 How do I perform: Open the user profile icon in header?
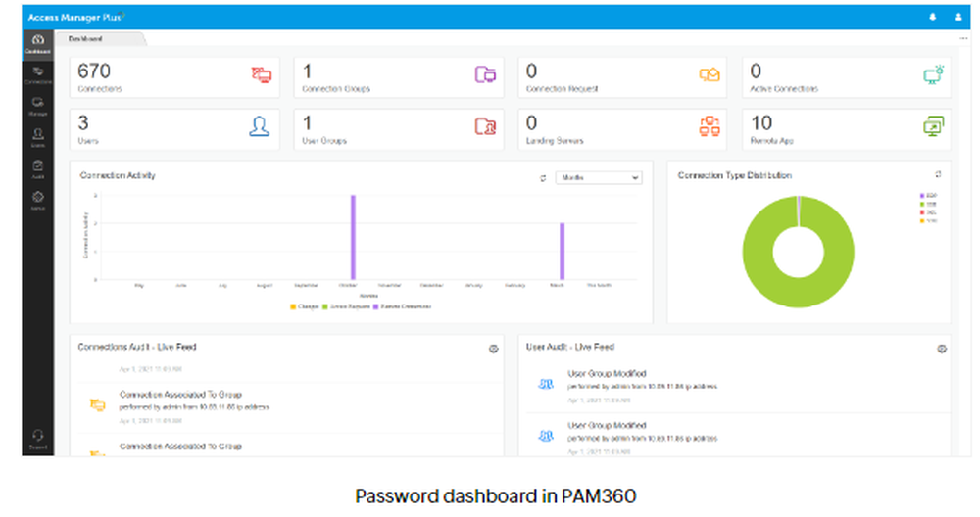(958, 17)
